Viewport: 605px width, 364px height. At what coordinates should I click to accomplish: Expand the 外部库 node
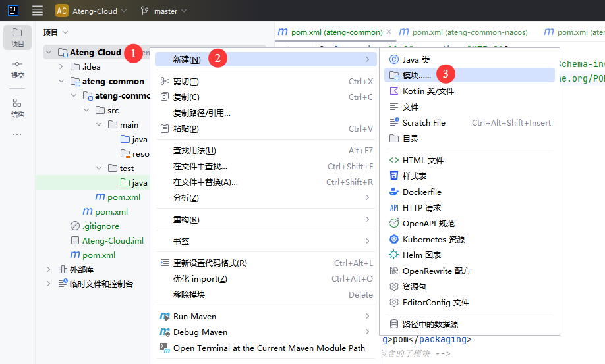[x=48, y=269]
